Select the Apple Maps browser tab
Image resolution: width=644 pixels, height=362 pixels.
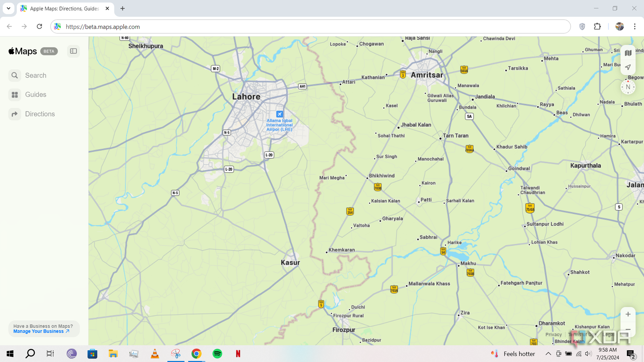(64, 8)
